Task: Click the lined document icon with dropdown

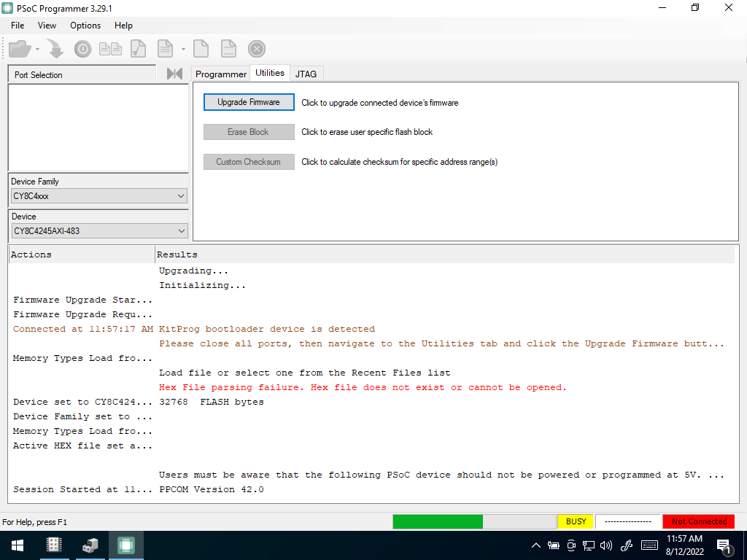Action: point(165,49)
